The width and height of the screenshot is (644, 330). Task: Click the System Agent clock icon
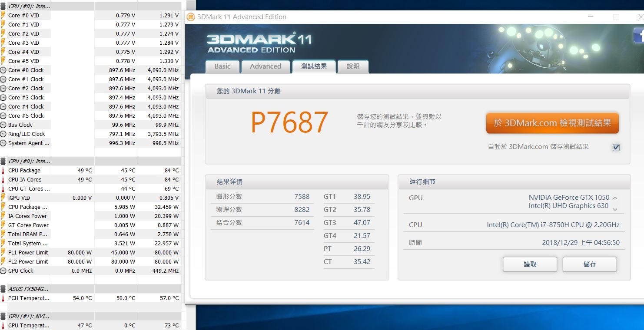(x=3, y=143)
